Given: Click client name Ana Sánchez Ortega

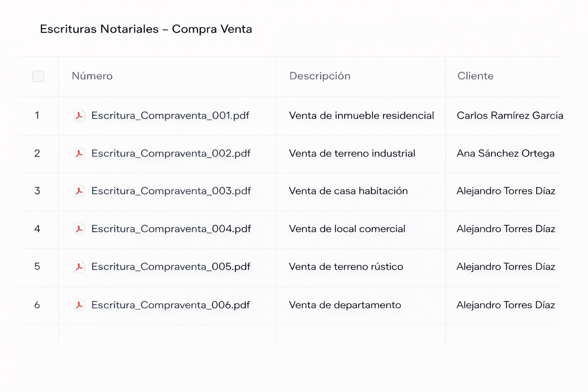Looking at the screenshot, I should point(505,154).
